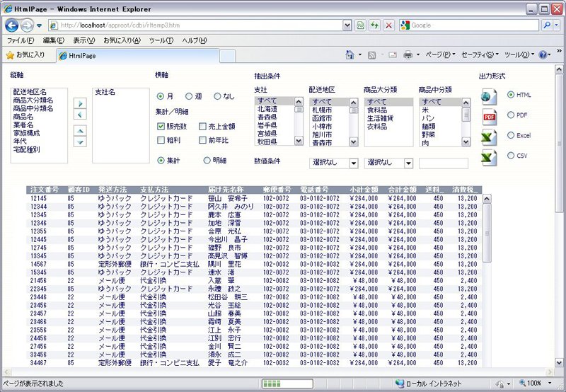Move item right with arrow button
Viewport: 566px width, 392px height.
80,103
